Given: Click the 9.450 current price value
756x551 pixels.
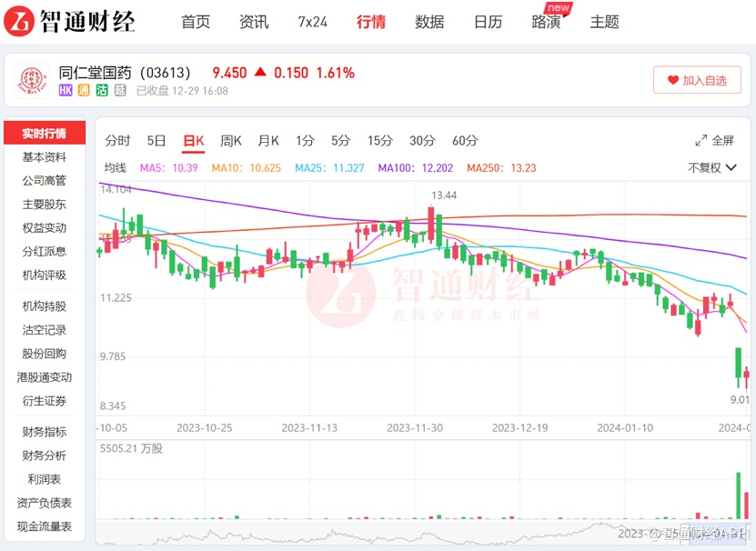Looking at the screenshot, I should (x=229, y=73).
